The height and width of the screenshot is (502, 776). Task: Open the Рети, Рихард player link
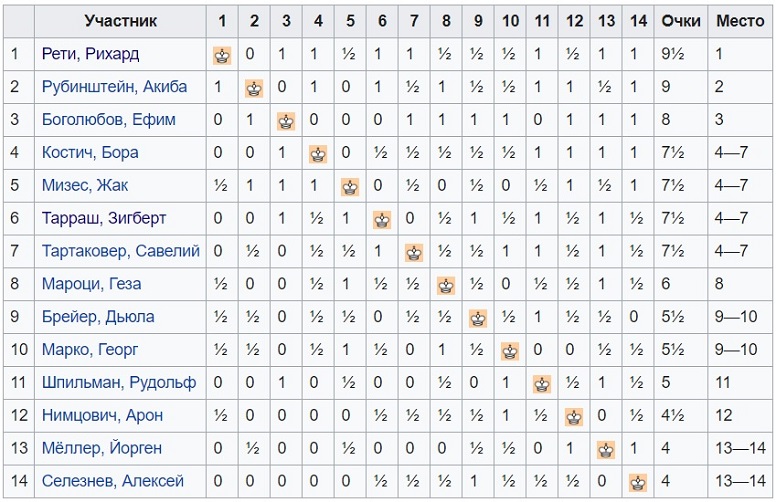[x=90, y=53]
